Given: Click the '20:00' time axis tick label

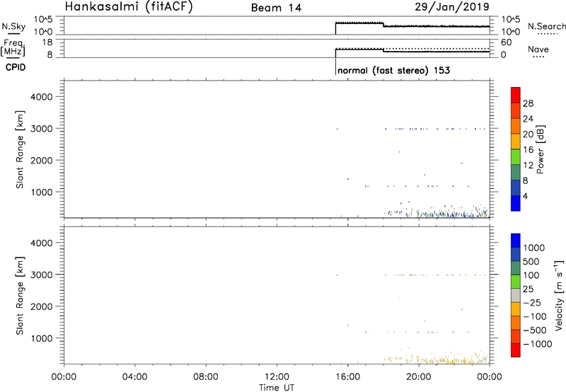Looking at the screenshot, I should 419,377.
